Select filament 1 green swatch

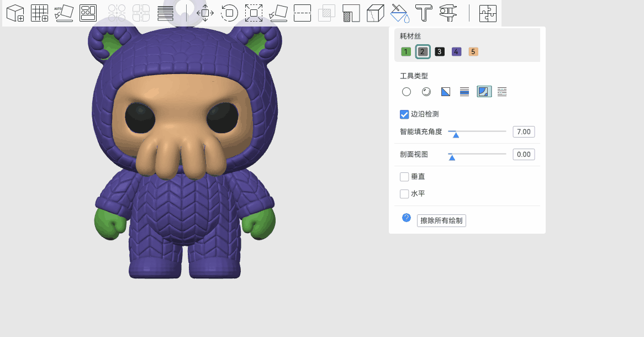point(406,52)
